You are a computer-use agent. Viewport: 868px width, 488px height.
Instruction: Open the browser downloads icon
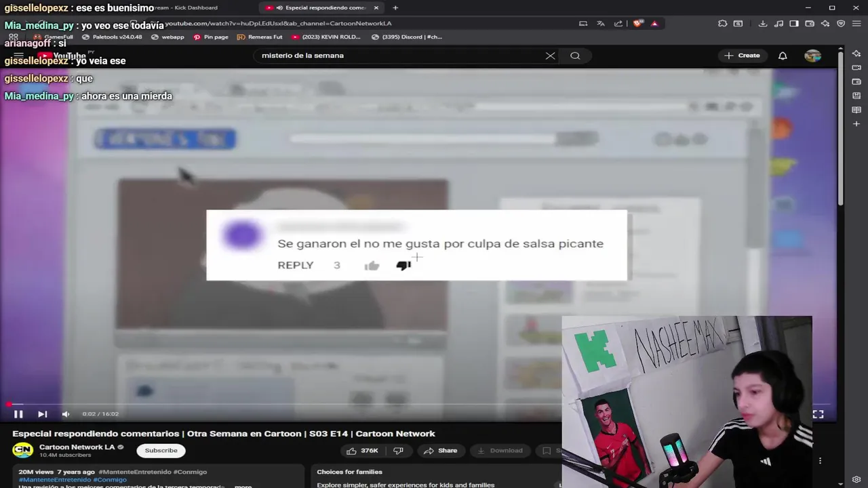(x=763, y=23)
